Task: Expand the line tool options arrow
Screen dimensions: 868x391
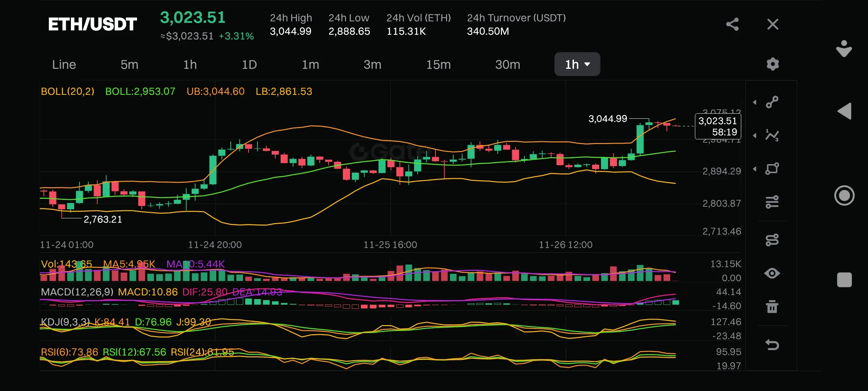Action: click(x=755, y=102)
